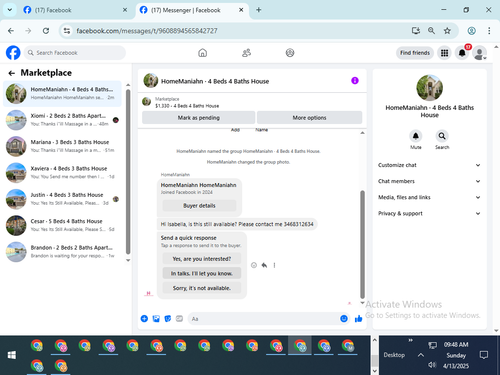
Task: Open more actions plus icon in composer
Action: click(144, 319)
